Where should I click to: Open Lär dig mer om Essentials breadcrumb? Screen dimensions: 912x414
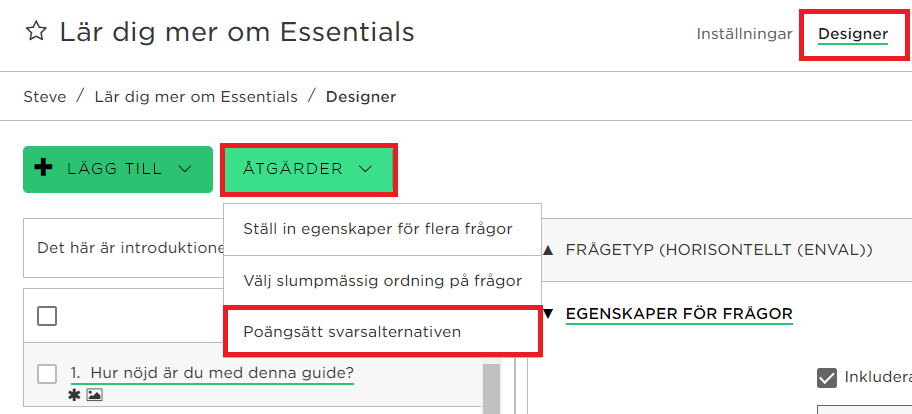[x=196, y=97]
